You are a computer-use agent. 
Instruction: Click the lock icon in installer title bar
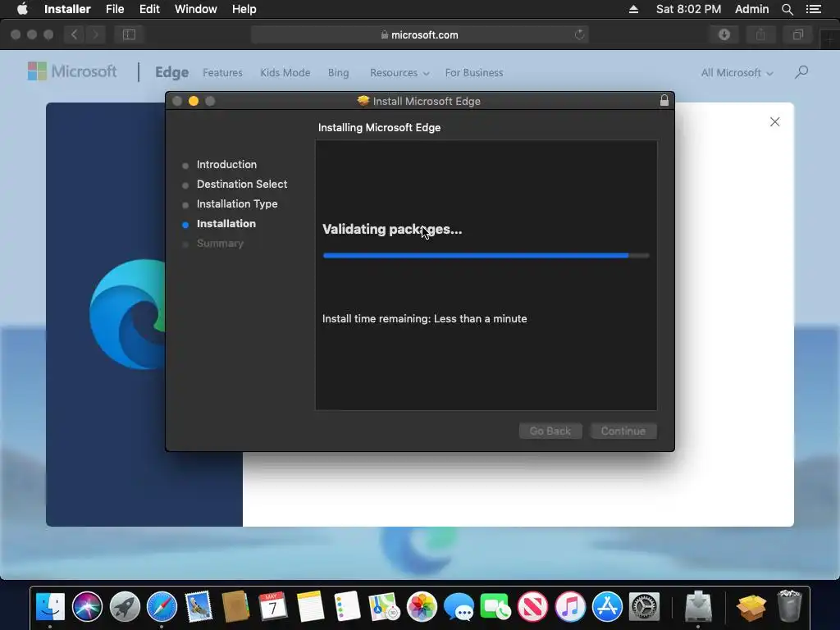(664, 101)
